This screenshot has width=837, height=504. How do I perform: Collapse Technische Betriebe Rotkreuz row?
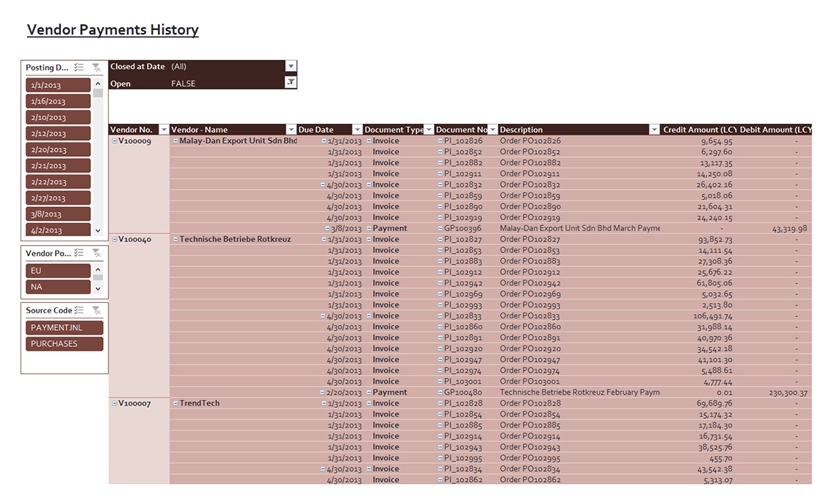[x=175, y=239]
